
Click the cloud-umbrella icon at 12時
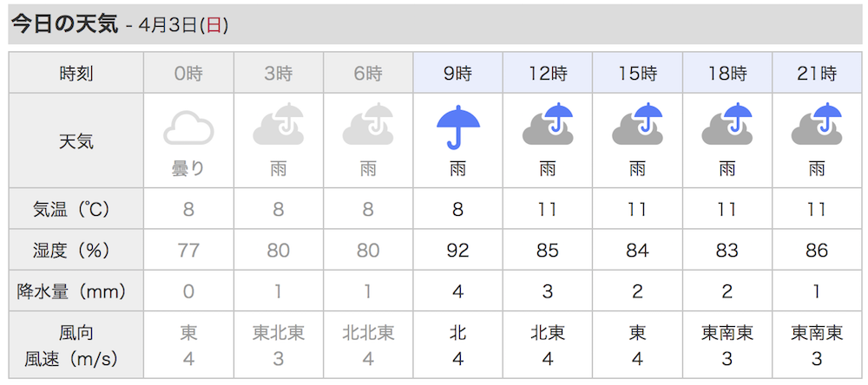(x=548, y=124)
